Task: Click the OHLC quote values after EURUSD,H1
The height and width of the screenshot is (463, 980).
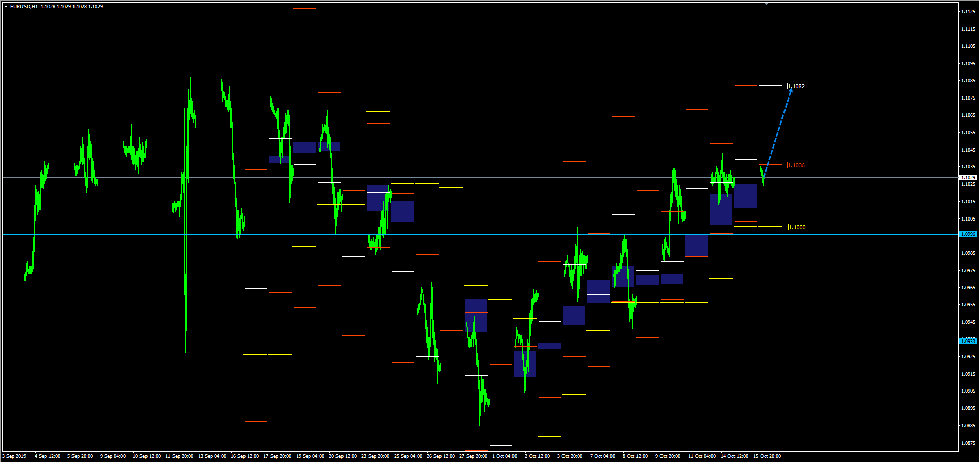Action: [x=72, y=7]
